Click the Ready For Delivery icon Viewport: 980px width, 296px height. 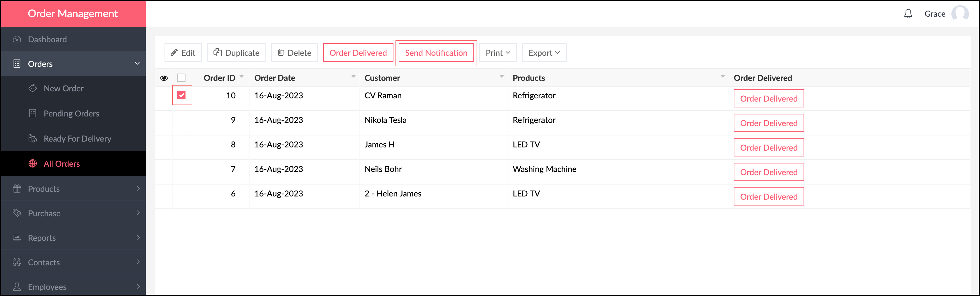[x=33, y=138]
